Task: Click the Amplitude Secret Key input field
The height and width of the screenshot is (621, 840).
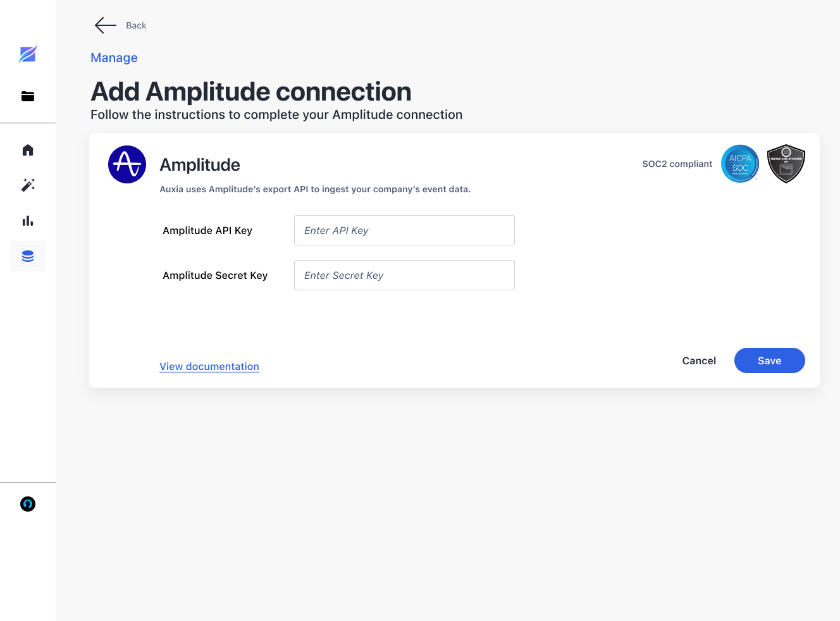Action: [x=404, y=275]
